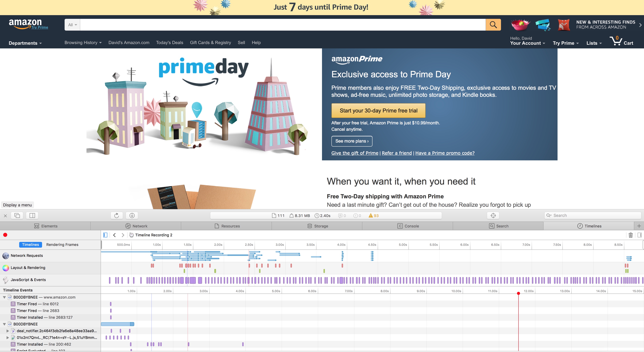Switch to Timelines view mode
This screenshot has height=352, width=644.
point(30,245)
